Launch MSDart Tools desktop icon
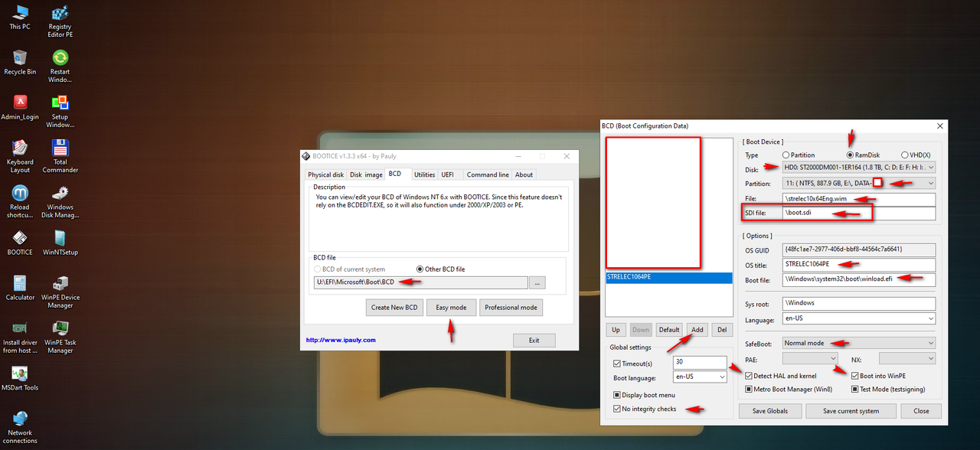 coord(20,379)
